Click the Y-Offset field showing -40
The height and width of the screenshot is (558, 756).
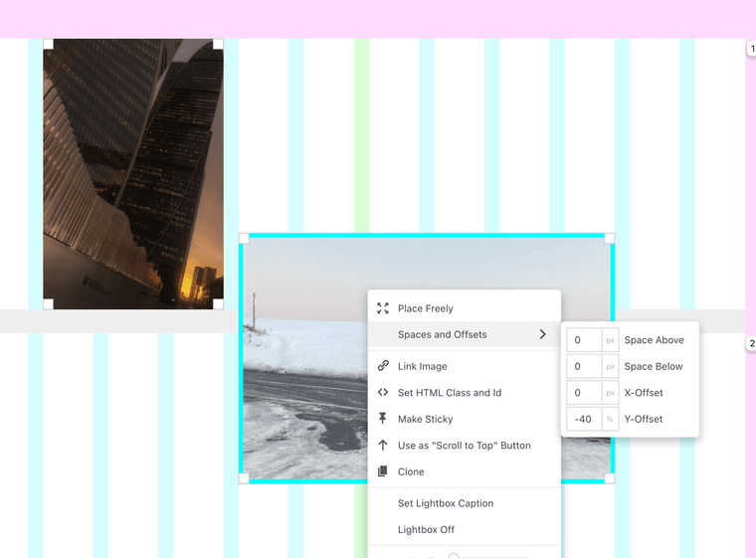(584, 419)
